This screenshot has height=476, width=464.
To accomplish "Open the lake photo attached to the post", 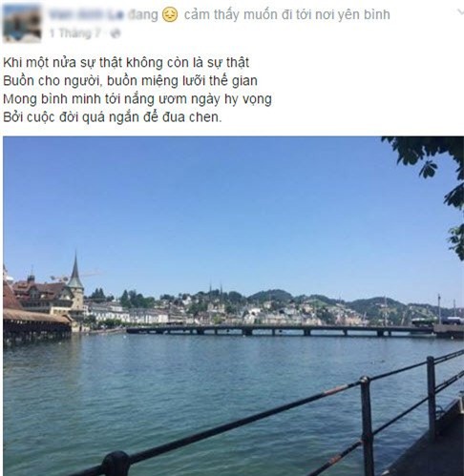I will tap(233, 306).
